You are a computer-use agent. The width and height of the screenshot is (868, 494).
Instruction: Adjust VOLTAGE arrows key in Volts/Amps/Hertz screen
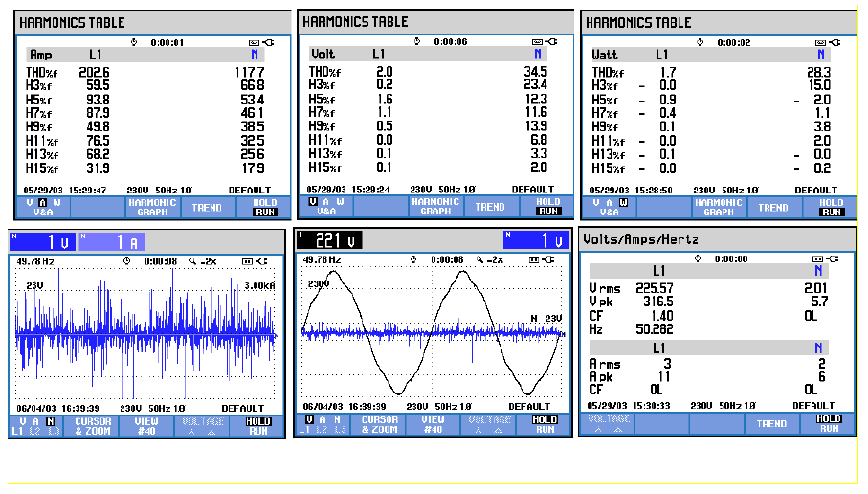click(x=608, y=423)
